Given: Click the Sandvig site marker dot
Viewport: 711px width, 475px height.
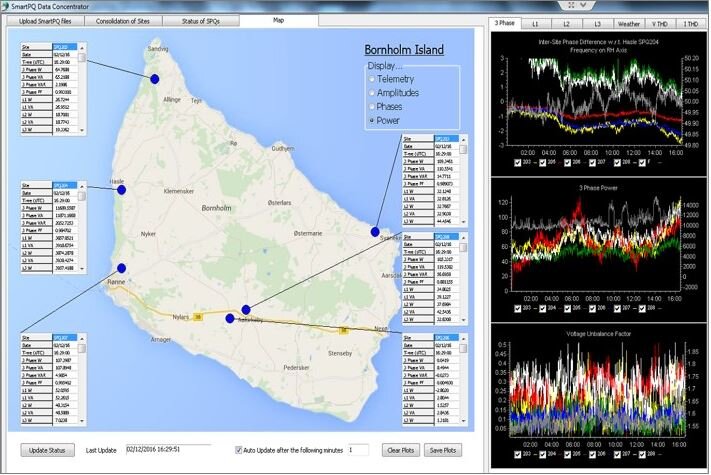Looking at the screenshot, I should point(155,78).
